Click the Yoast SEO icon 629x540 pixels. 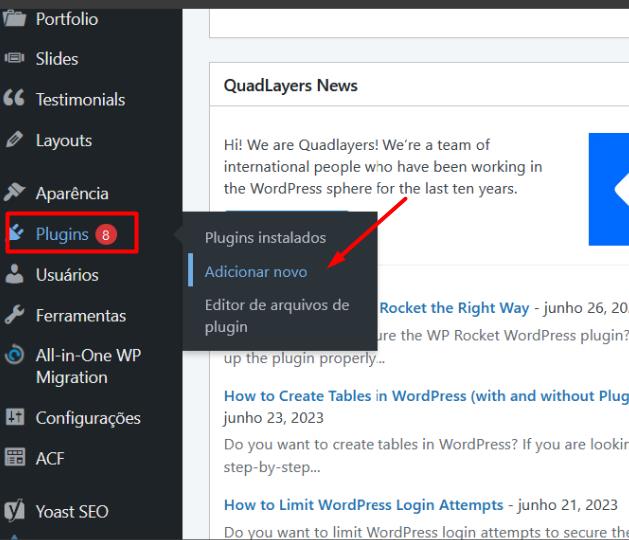14,512
